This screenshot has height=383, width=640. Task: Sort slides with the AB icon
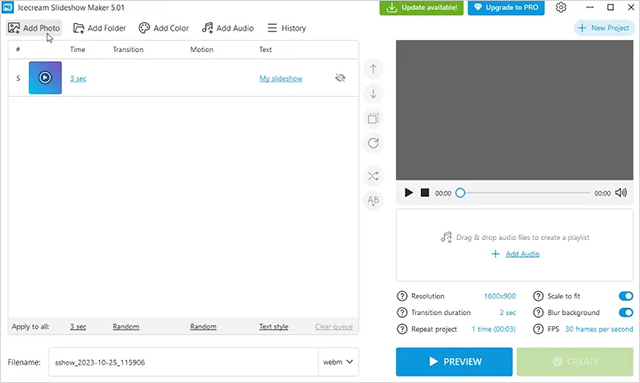373,200
